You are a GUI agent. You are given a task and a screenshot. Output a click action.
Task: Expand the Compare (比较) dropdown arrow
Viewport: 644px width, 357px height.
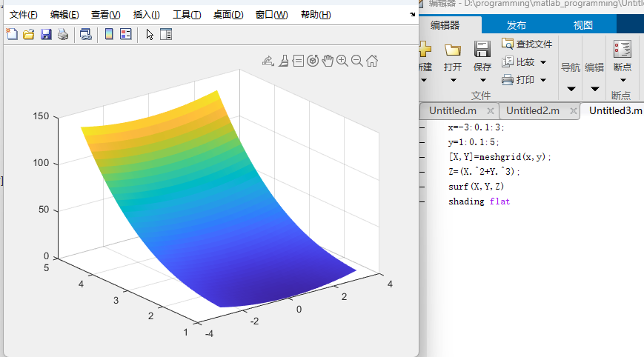(543, 62)
